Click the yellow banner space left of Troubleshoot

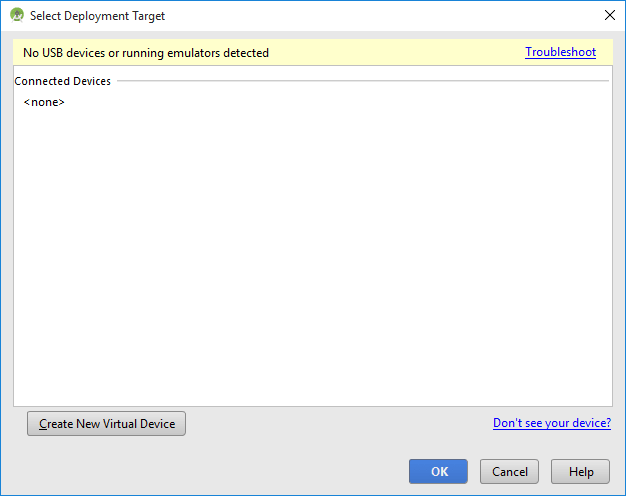(400, 53)
